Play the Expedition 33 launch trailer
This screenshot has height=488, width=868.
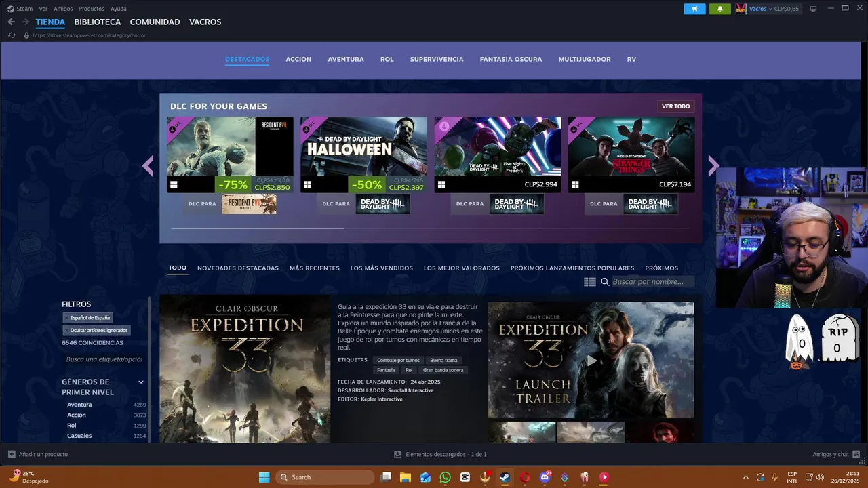(591, 360)
